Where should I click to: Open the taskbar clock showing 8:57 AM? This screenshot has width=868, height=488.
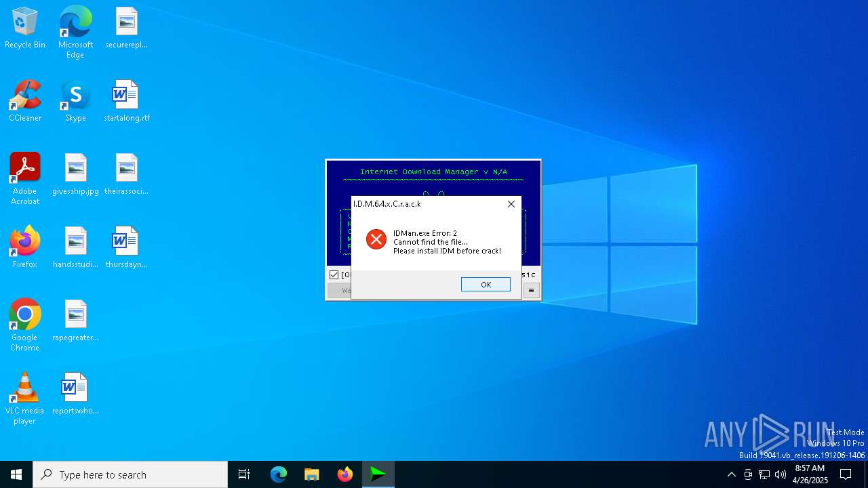(x=810, y=474)
